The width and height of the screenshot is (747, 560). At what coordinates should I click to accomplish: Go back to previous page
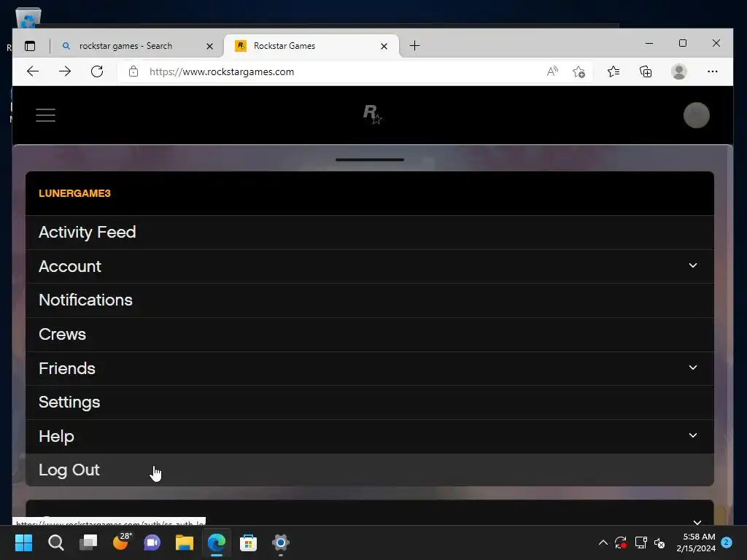[x=33, y=71]
